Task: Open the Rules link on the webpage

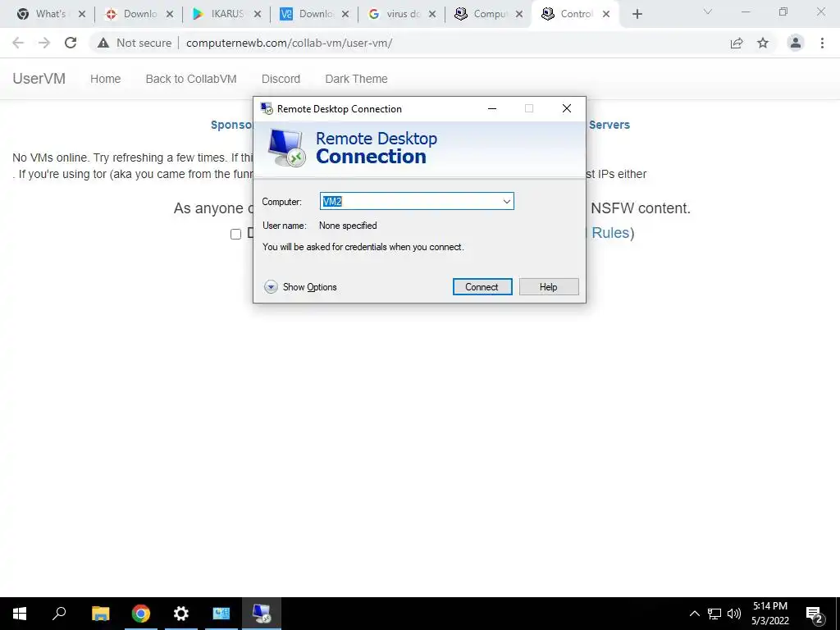Action: pos(609,233)
